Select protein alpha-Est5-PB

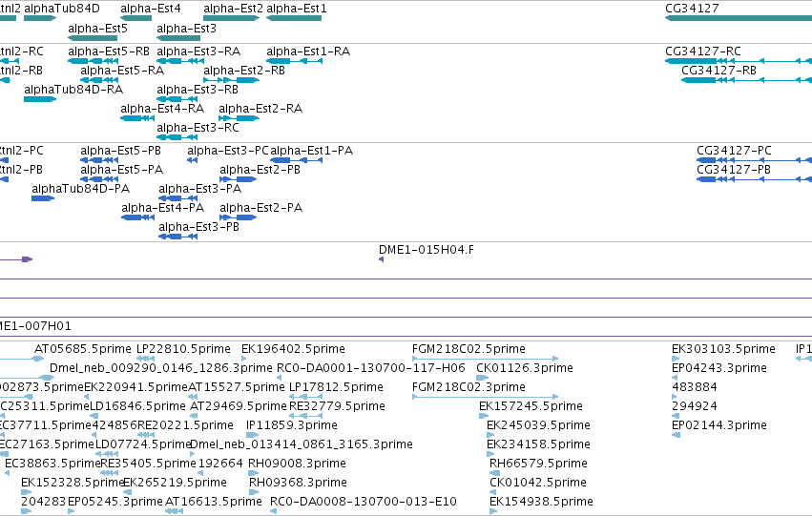click(x=99, y=160)
